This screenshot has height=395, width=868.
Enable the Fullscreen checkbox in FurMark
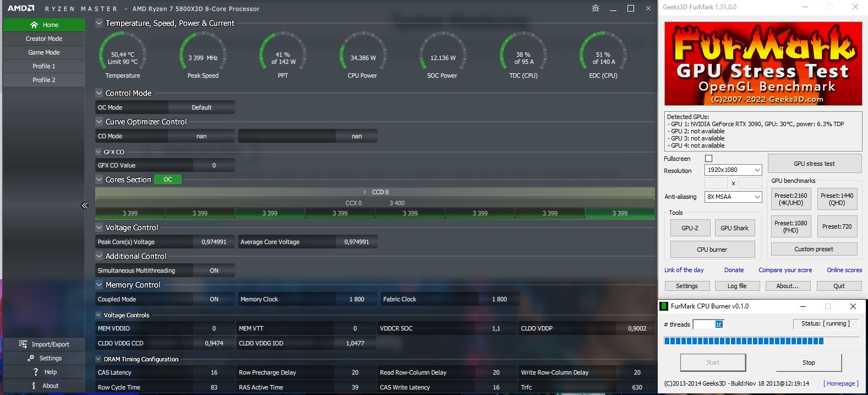(708, 159)
